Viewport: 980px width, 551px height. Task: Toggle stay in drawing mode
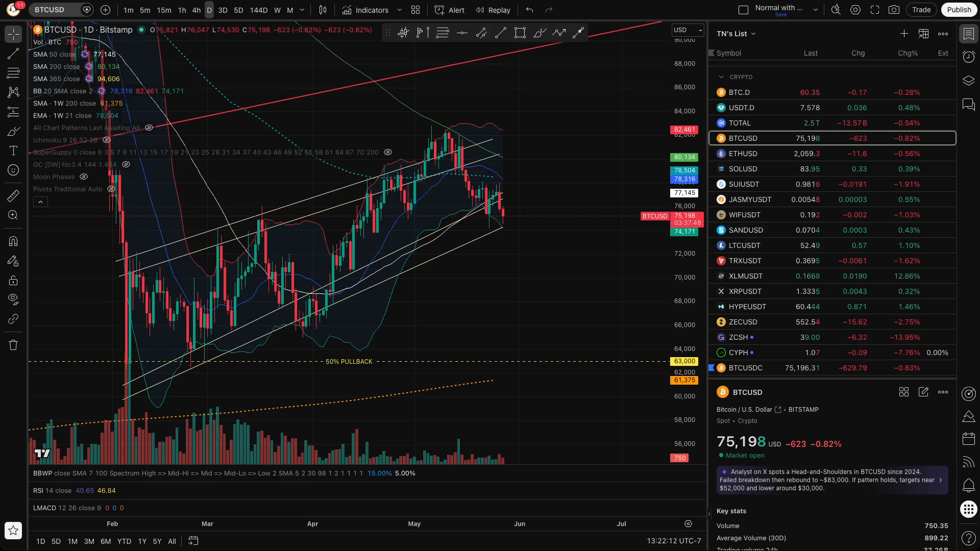[13, 261]
